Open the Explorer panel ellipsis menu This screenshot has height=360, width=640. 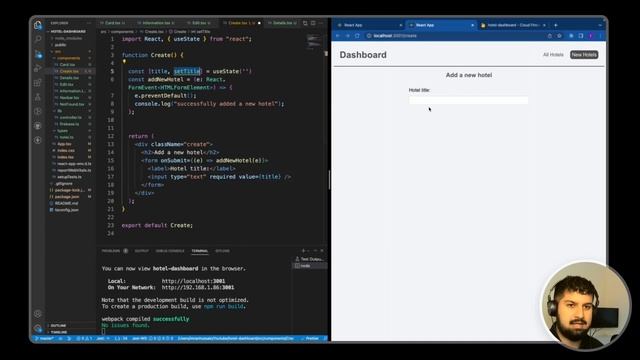click(x=89, y=23)
